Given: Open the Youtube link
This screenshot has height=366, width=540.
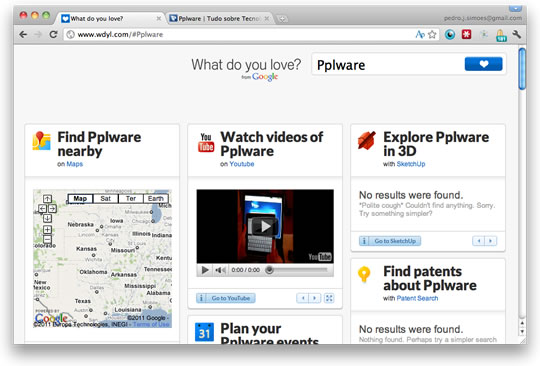Looking at the screenshot, I should click(242, 164).
